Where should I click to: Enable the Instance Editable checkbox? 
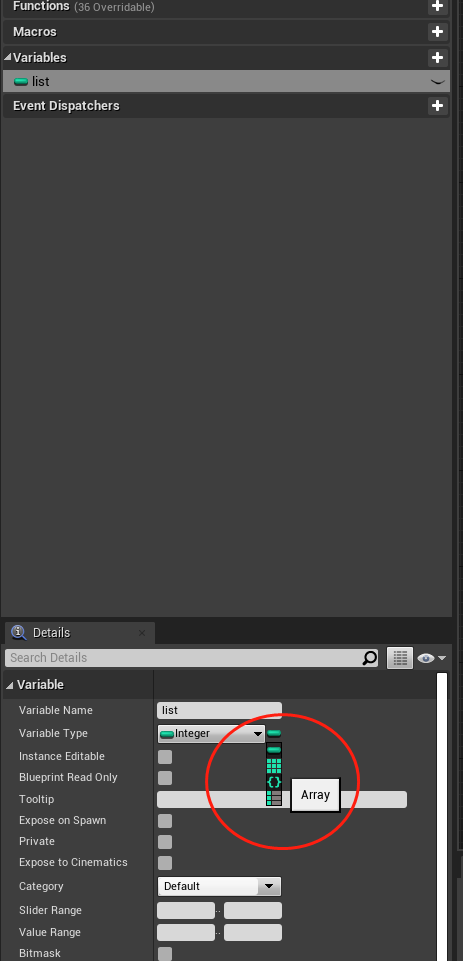(165, 756)
